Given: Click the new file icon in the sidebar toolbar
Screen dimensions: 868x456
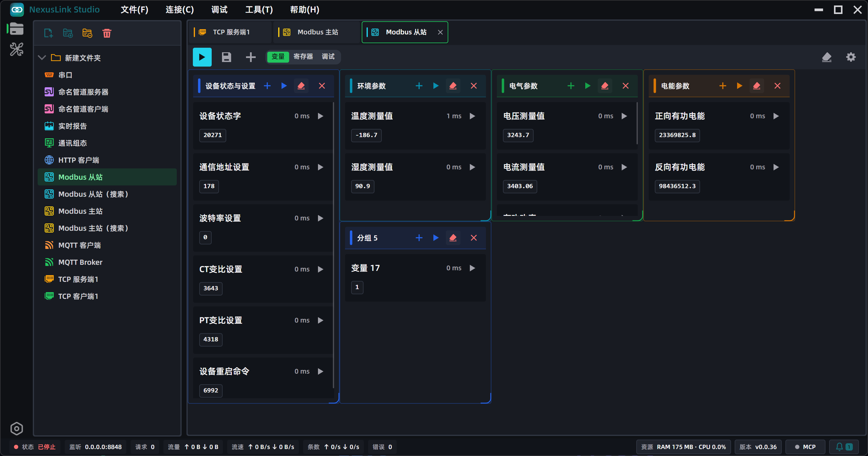Looking at the screenshot, I should (x=49, y=33).
